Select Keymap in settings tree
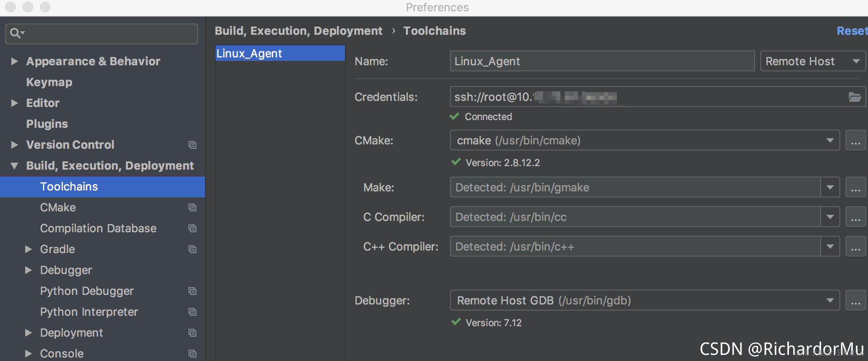Screen dimensions: 868x361 49,82
